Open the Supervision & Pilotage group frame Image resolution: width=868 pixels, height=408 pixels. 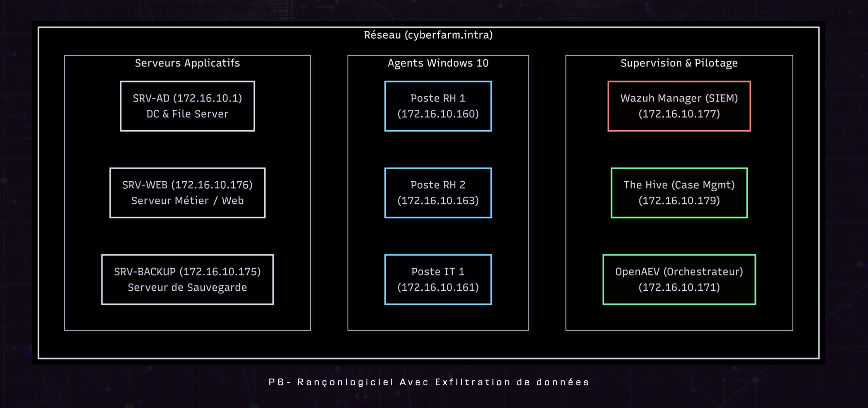(679, 63)
